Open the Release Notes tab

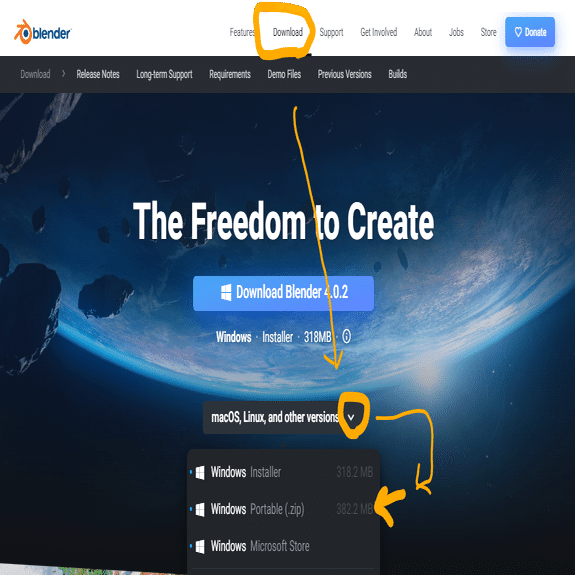coord(98,74)
